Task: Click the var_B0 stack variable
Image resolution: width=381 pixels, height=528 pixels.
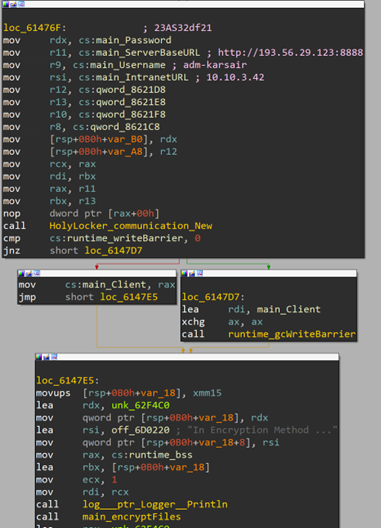Action: [x=125, y=139]
